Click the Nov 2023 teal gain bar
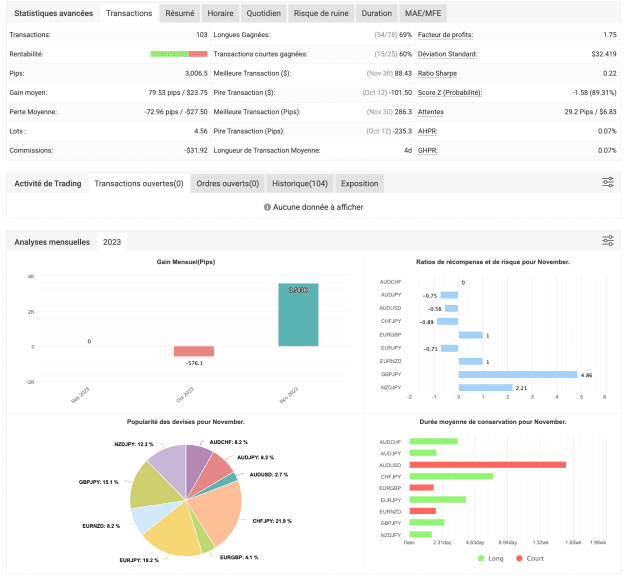625x576 pixels. point(298,315)
